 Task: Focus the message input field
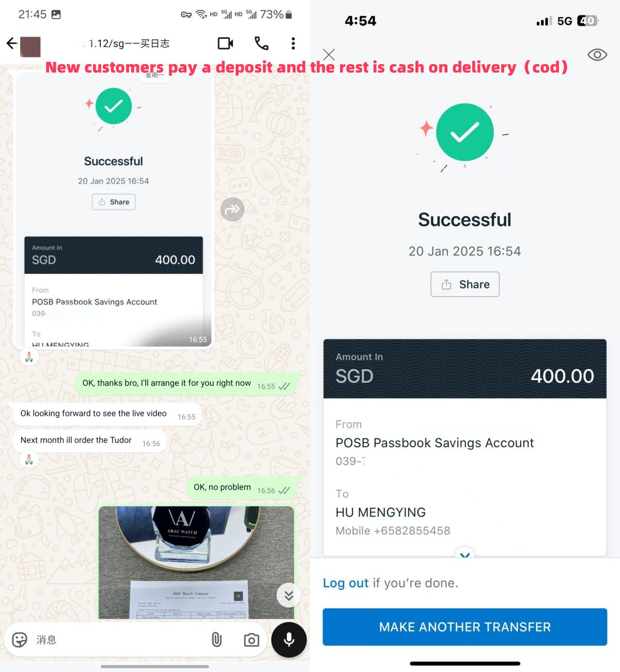tap(119, 640)
